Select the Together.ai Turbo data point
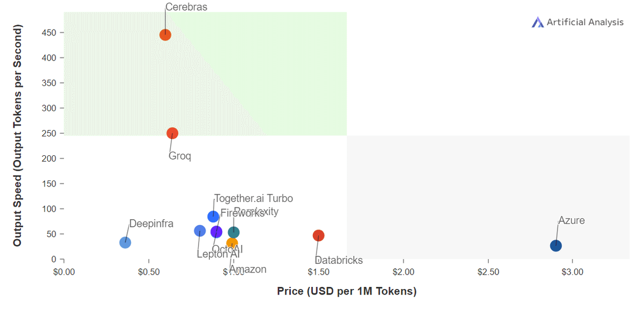The width and height of the screenshot is (644, 310). tap(213, 217)
